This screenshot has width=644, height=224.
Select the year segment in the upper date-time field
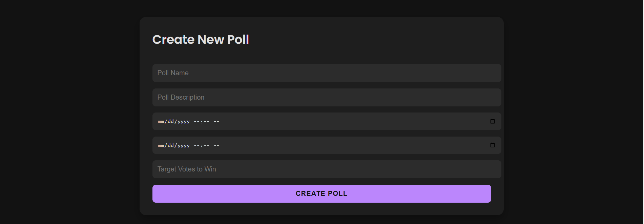click(184, 122)
